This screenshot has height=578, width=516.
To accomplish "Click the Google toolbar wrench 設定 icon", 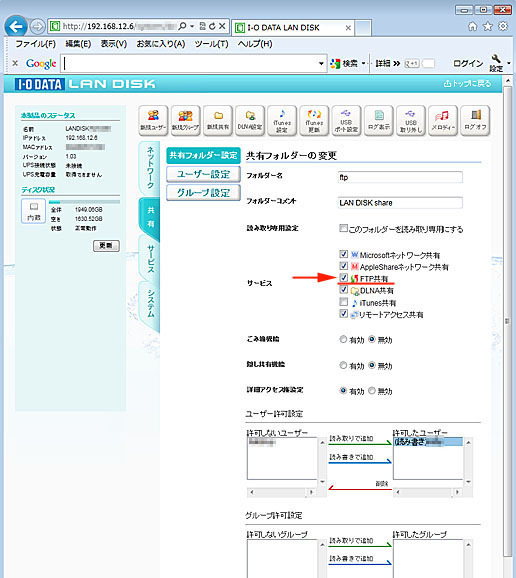I will (x=496, y=63).
